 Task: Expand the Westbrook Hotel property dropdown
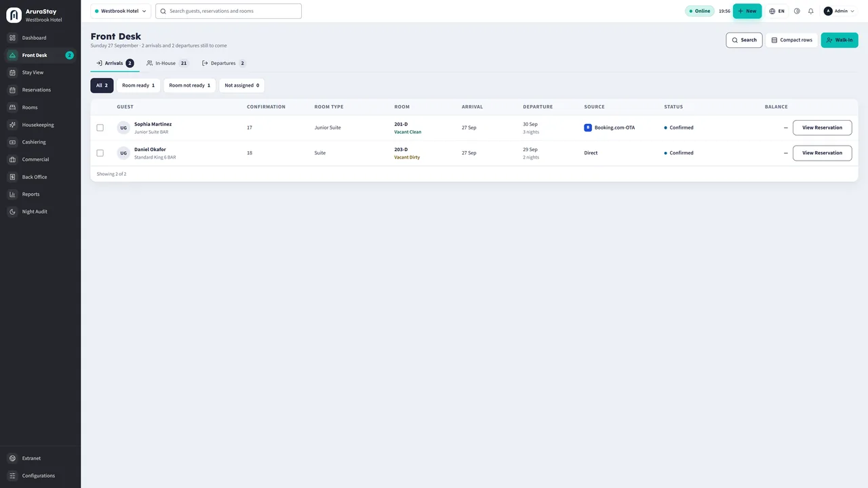point(121,11)
